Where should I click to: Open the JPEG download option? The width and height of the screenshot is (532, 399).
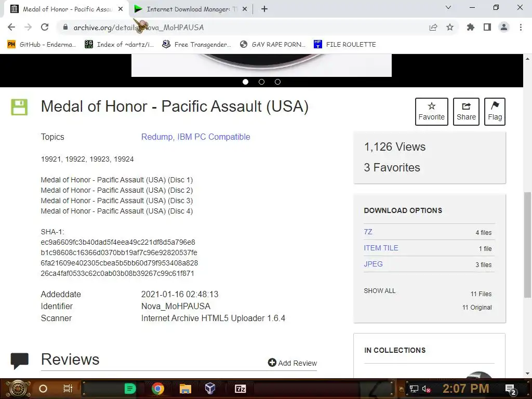pyautogui.click(x=373, y=264)
